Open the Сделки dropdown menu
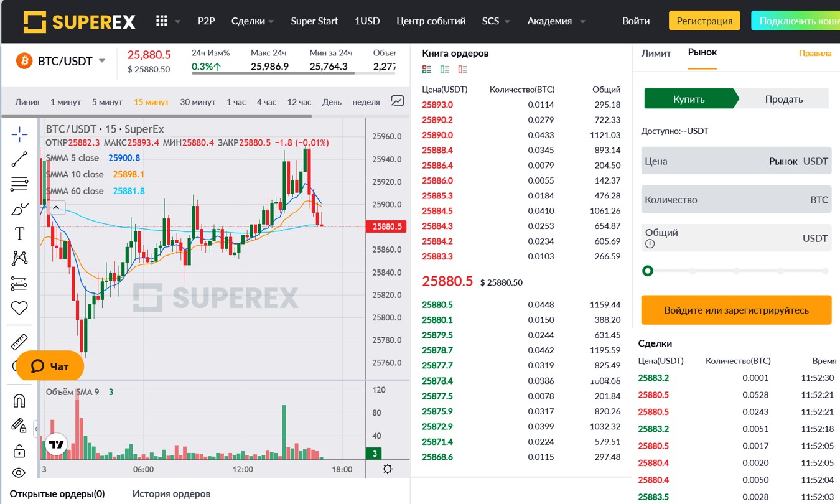 pyautogui.click(x=253, y=21)
